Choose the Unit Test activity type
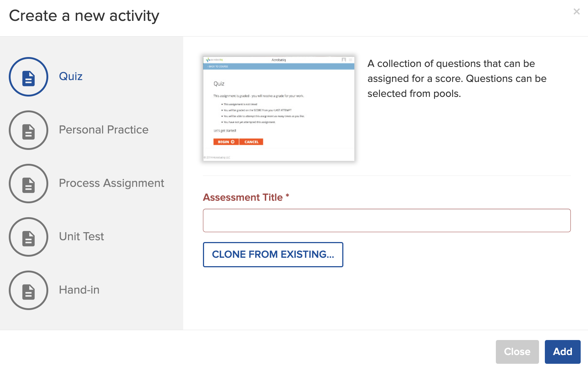The height and width of the screenshot is (370, 588). click(81, 237)
